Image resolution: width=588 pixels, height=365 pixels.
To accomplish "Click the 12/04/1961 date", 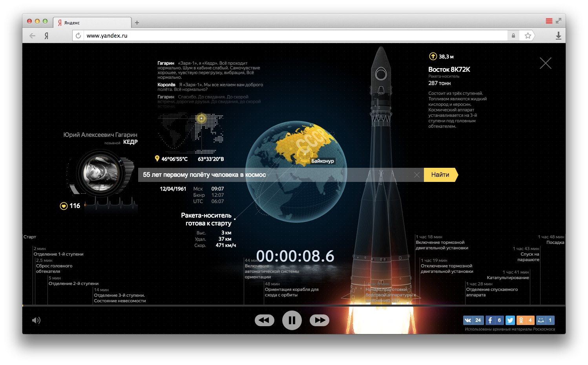I will tap(173, 189).
